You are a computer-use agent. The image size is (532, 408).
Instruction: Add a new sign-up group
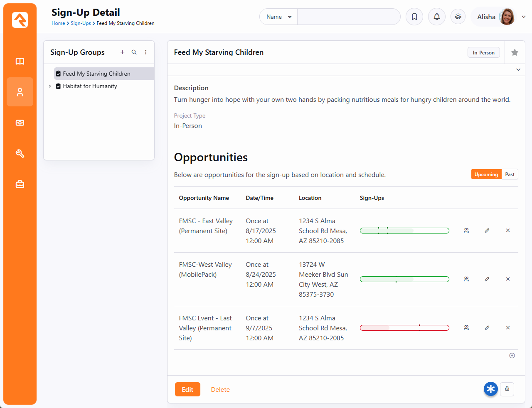coord(122,52)
